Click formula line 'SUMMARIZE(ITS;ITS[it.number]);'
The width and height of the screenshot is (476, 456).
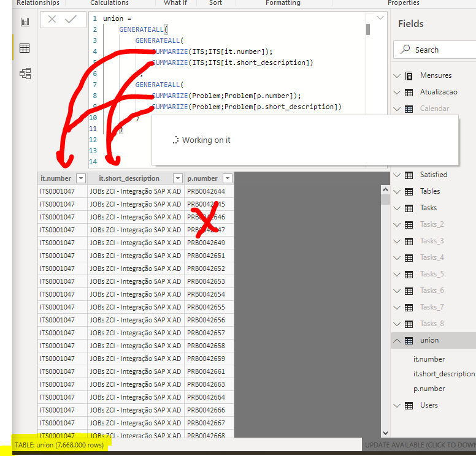point(212,51)
